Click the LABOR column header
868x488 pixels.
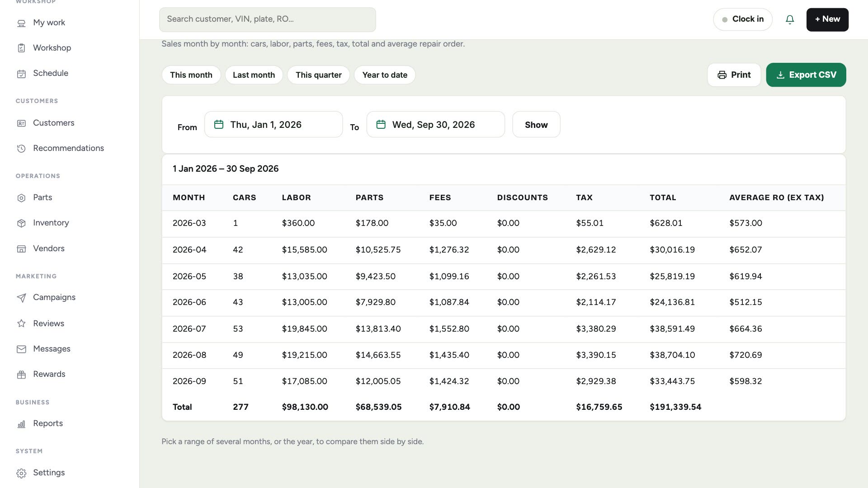tap(296, 197)
